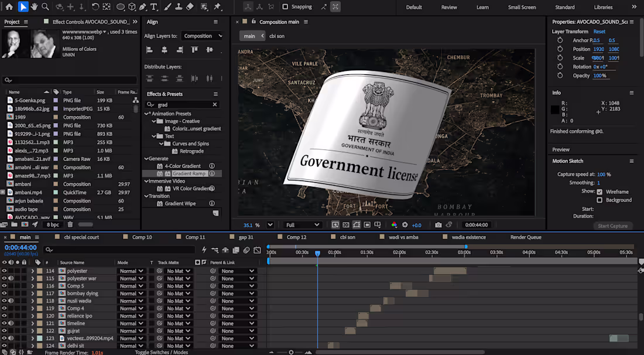This screenshot has width=644, height=355.
Task: Click Start Capture button
Action: point(612,226)
